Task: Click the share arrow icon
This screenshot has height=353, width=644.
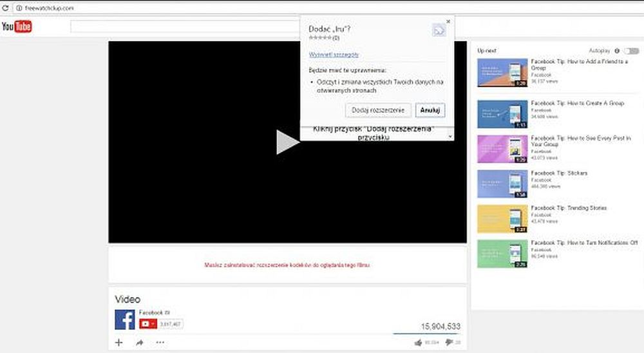Action: [140, 342]
